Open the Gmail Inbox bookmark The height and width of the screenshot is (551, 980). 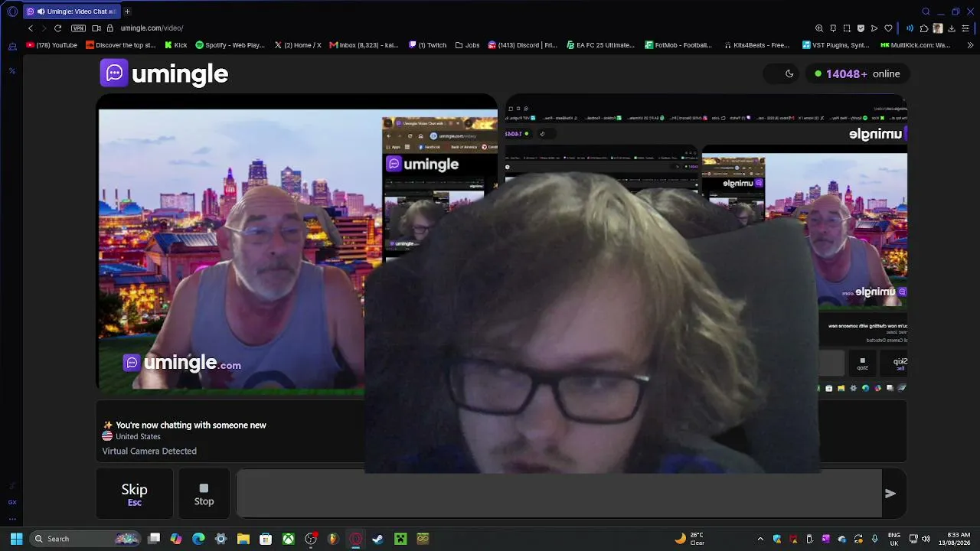(x=364, y=45)
